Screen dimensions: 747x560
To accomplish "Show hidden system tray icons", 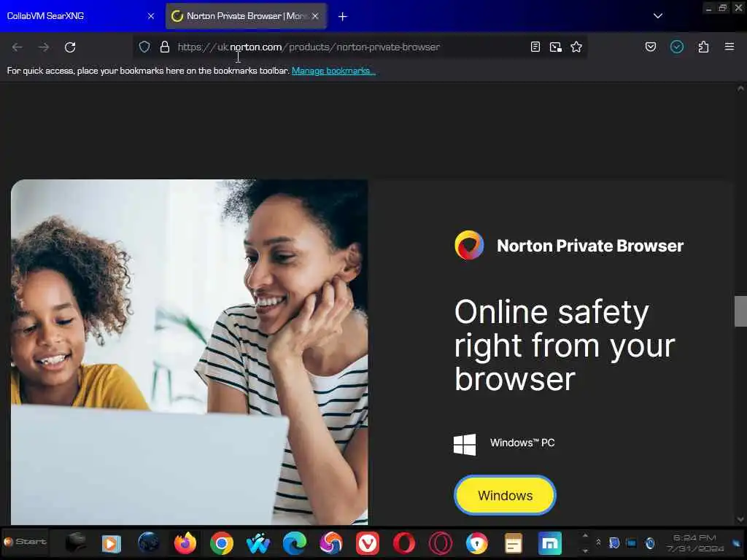I will [598, 542].
